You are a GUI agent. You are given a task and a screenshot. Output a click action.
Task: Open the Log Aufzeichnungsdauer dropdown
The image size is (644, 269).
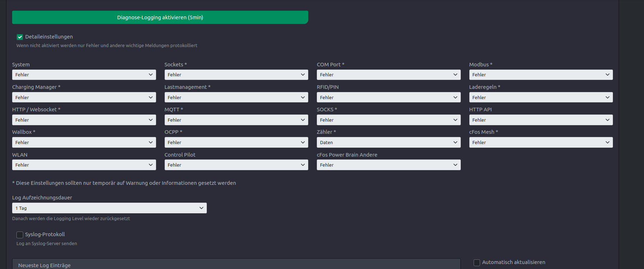109,208
